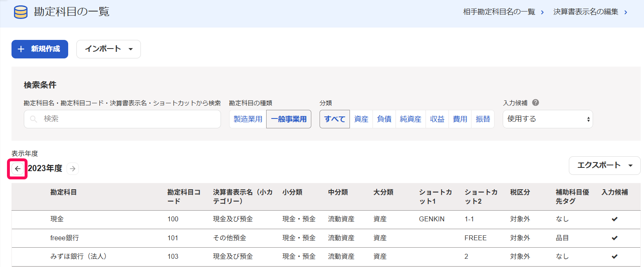Open 決算書表示名の編集 link
Viewport: 644px width, 267px height.
tap(590, 12)
